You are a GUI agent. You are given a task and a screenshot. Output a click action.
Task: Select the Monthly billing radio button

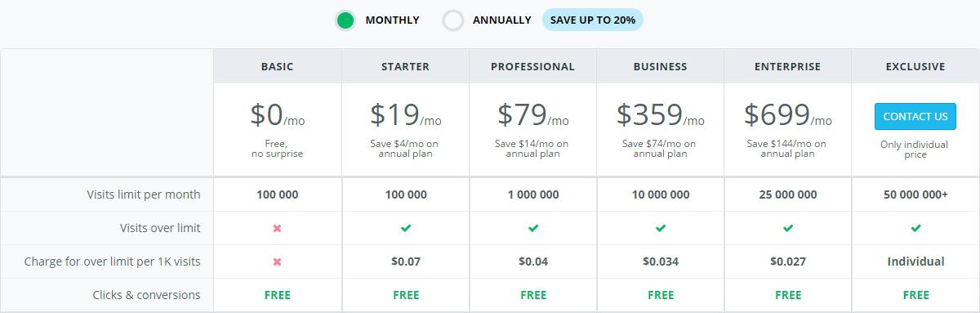(345, 20)
